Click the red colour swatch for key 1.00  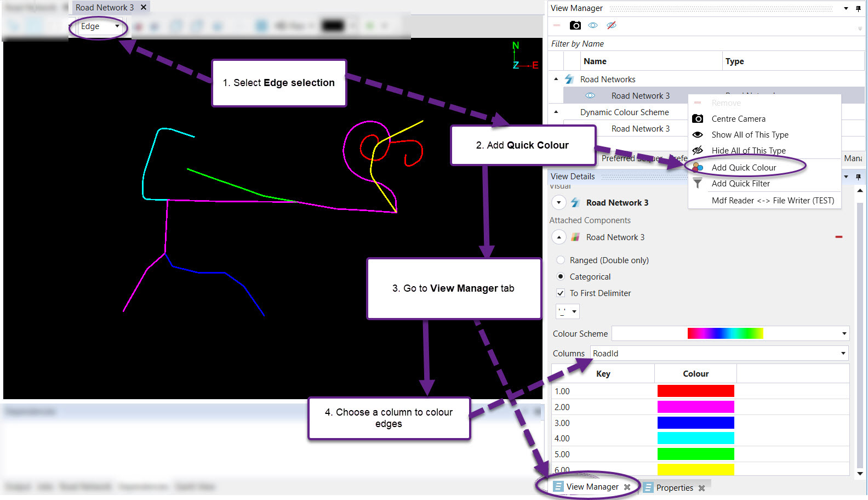click(695, 391)
